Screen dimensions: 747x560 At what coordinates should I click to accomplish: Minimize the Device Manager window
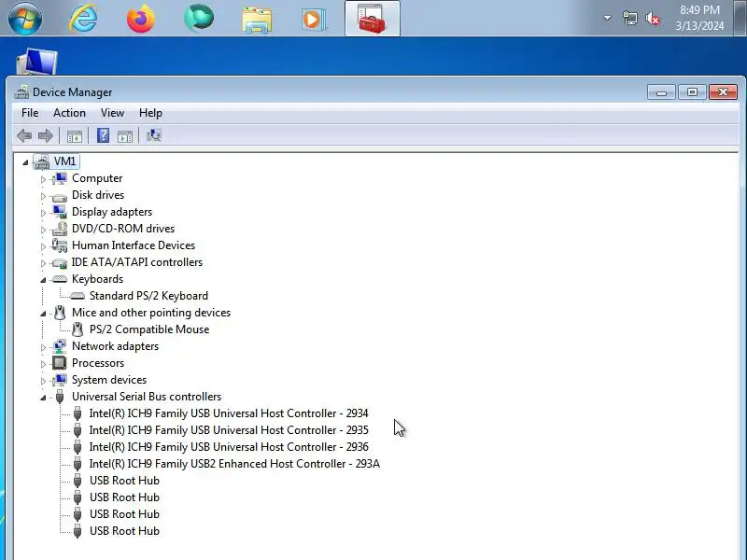coord(661,91)
